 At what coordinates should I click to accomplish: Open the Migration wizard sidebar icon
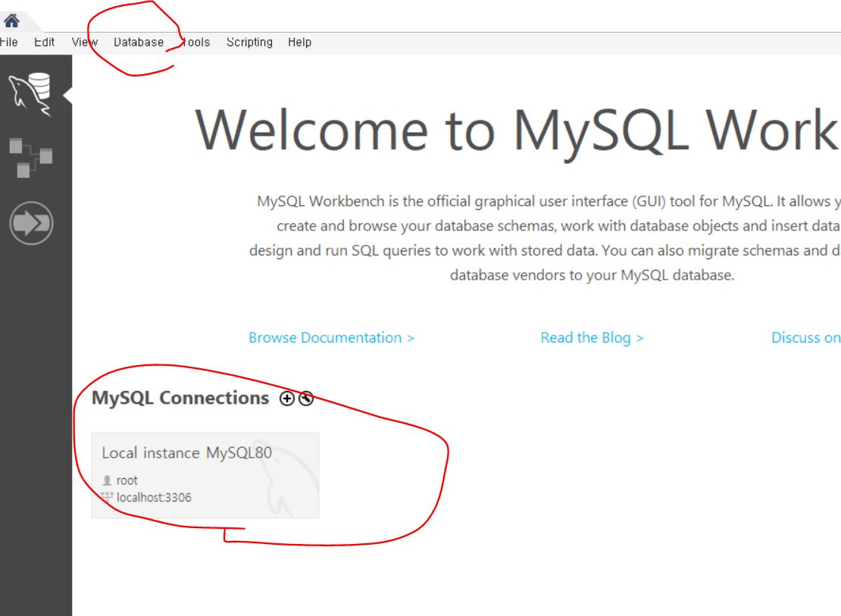click(31, 223)
